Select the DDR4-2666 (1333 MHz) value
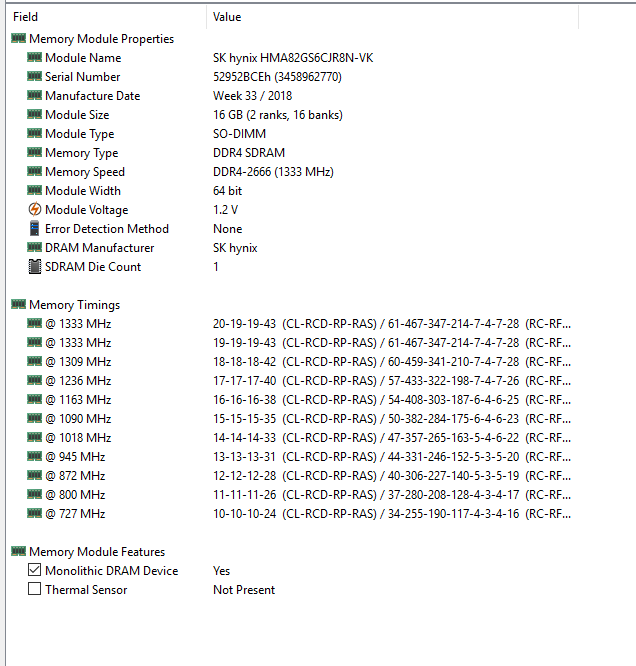The height and width of the screenshot is (666, 636). click(x=274, y=172)
